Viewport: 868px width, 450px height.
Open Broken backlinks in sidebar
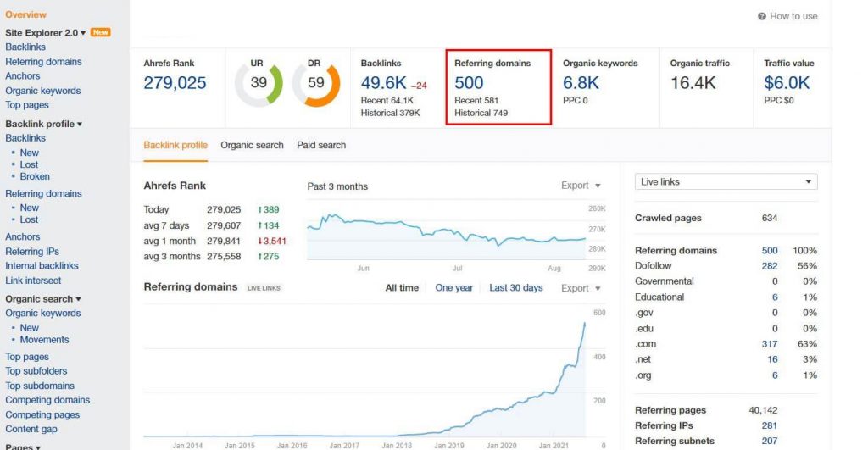[x=35, y=176]
